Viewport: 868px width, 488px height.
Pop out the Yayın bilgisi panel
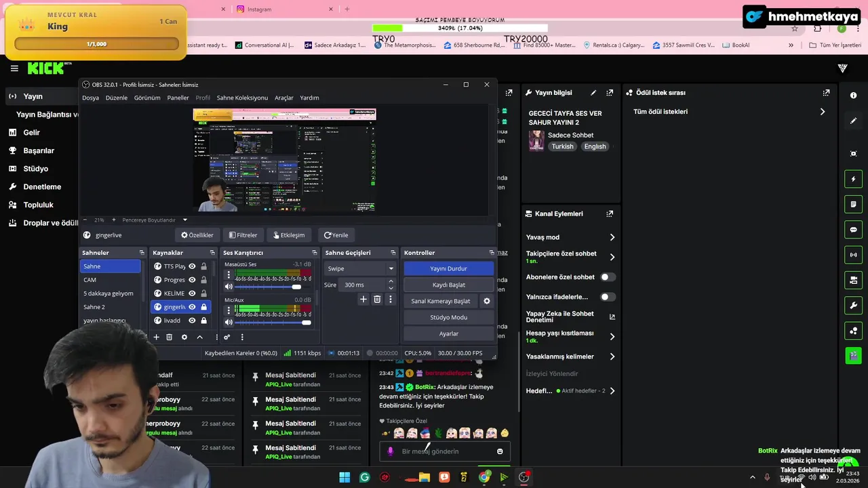tap(610, 93)
